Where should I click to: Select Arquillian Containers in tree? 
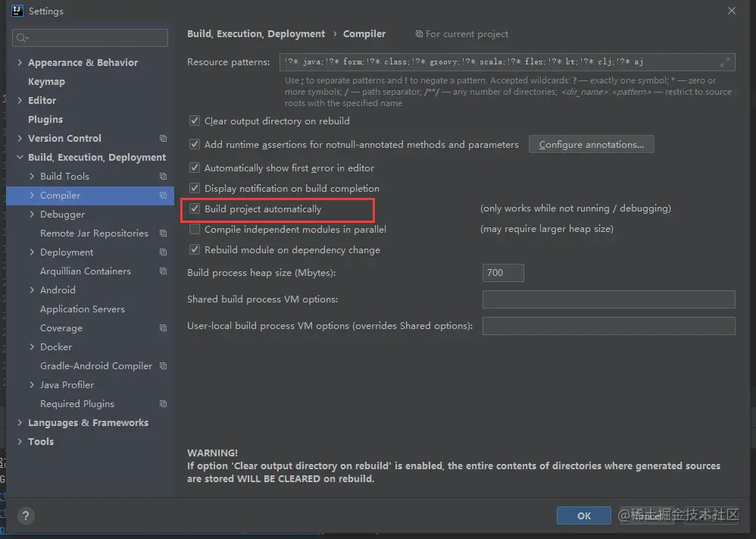tap(86, 271)
